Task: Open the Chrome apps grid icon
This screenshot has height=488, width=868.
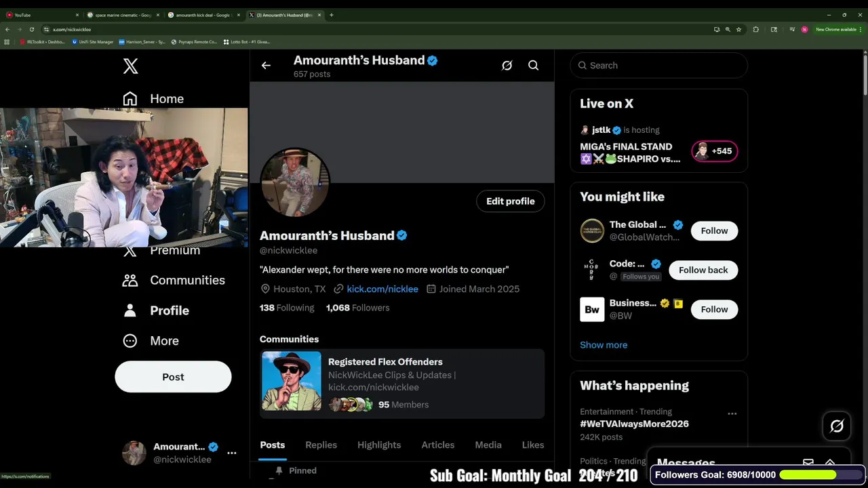Action: [7, 42]
